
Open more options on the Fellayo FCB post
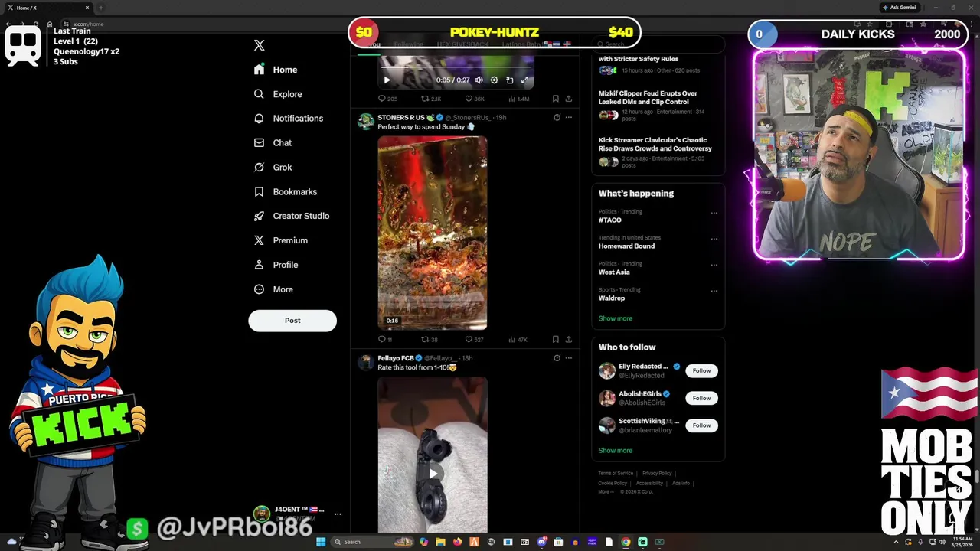pyautogui.click(x=568, y=358)
